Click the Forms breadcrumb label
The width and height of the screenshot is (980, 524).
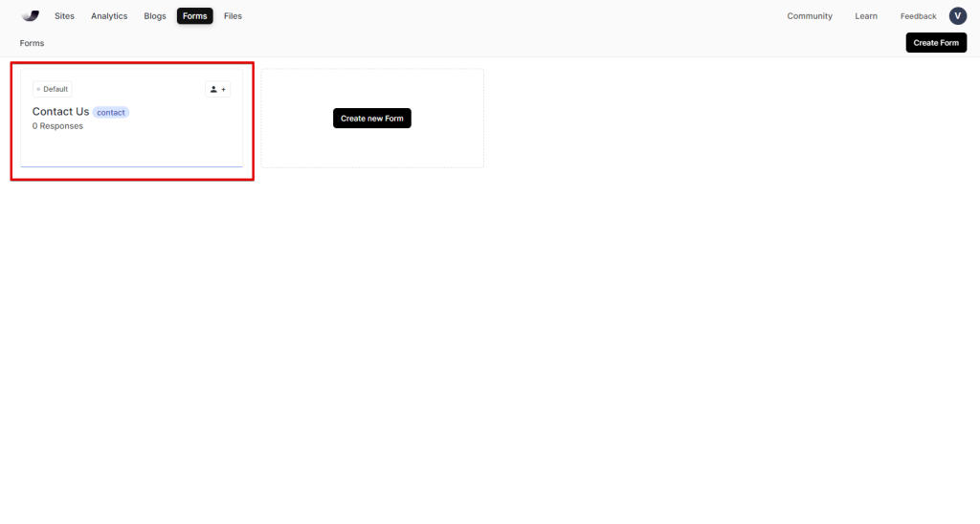coord(32,43)
